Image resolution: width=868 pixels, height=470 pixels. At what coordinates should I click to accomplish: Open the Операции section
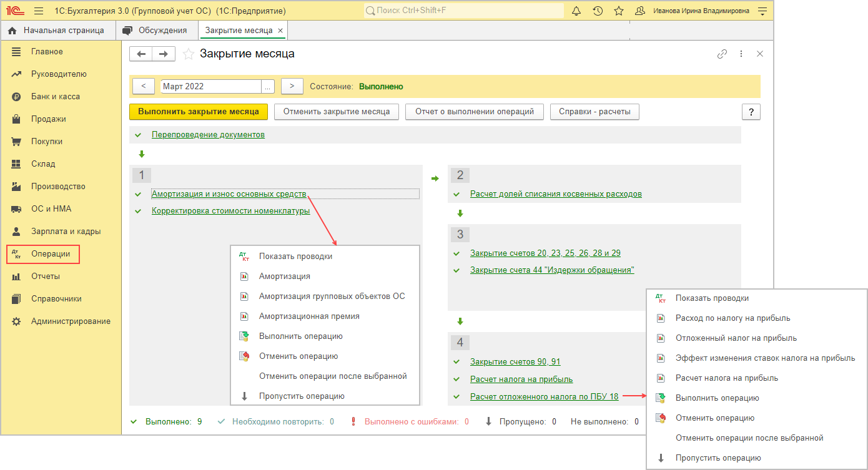click(x=43, y=254)
